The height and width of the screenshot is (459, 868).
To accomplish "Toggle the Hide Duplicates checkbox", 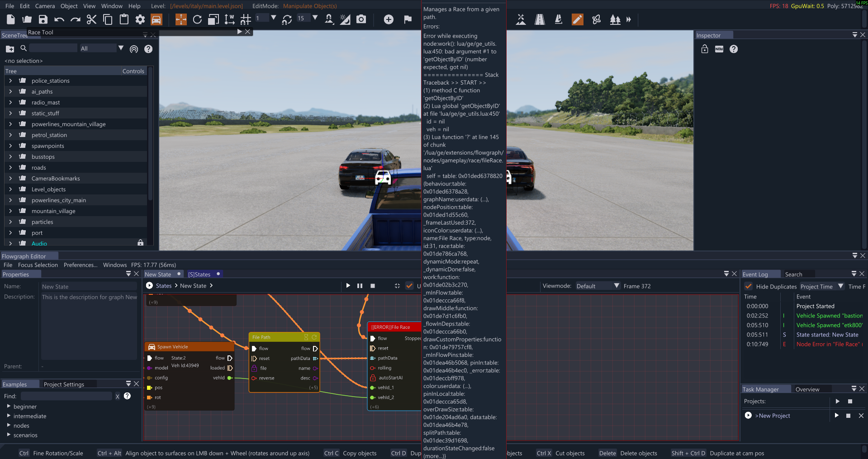I will tap(749, 286).
